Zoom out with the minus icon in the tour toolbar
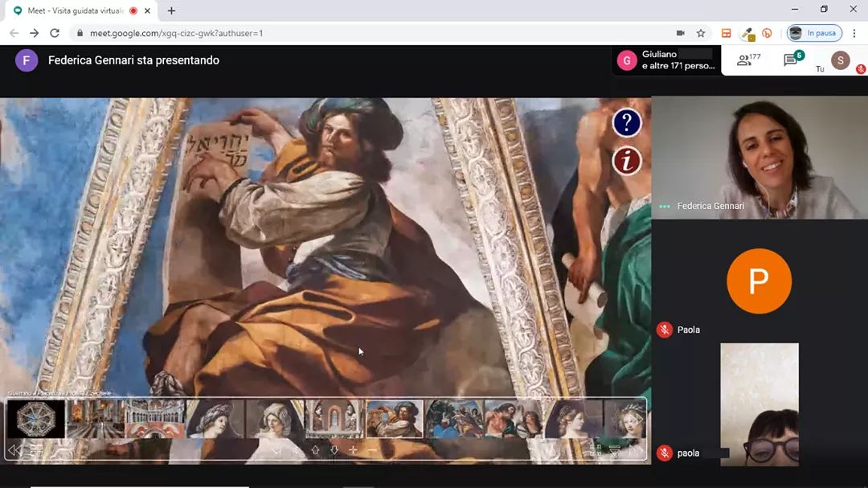Viewport: 868px width, 488px height. (372, 450)
